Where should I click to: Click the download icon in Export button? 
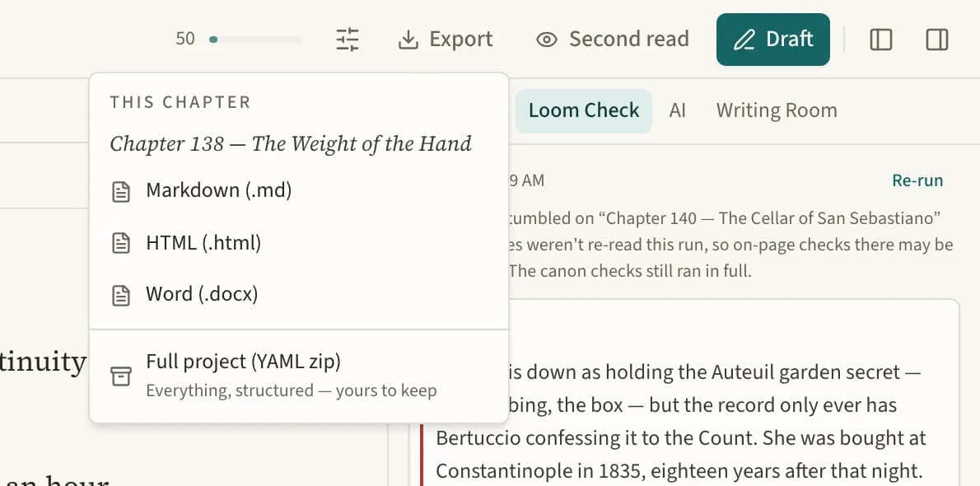coord(408,40)
